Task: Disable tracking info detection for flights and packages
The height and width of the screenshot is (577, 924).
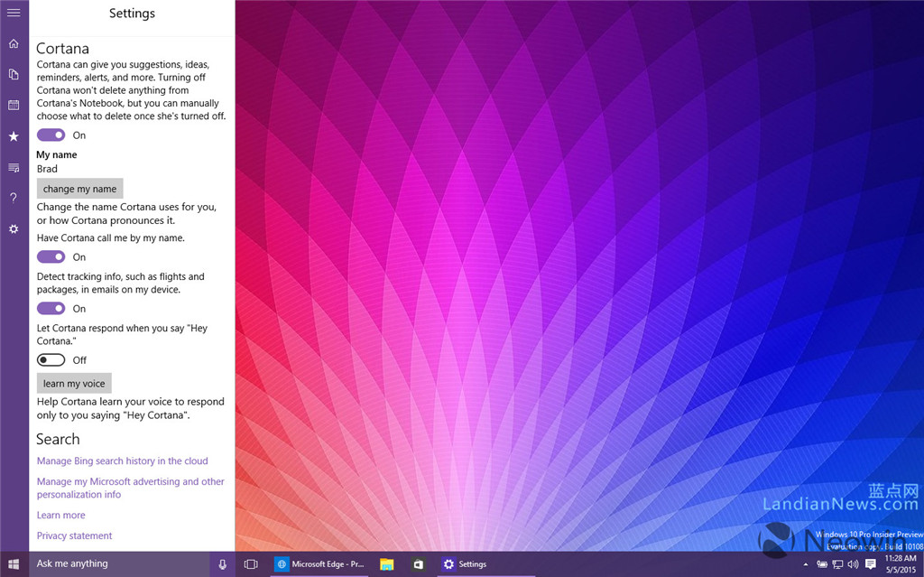Action: click(51, 308)
